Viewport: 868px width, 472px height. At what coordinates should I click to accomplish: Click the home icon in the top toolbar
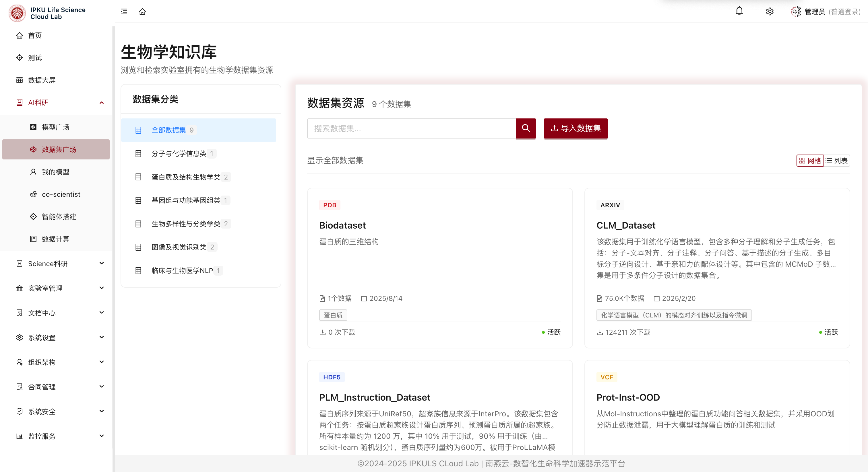[x=142, y=11]
